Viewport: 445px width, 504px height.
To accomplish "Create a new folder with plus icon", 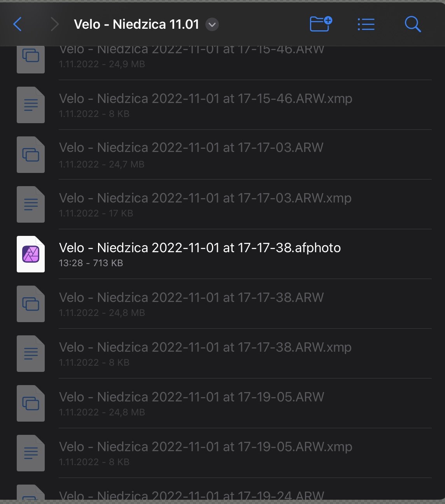I will (x=321, y=24).
